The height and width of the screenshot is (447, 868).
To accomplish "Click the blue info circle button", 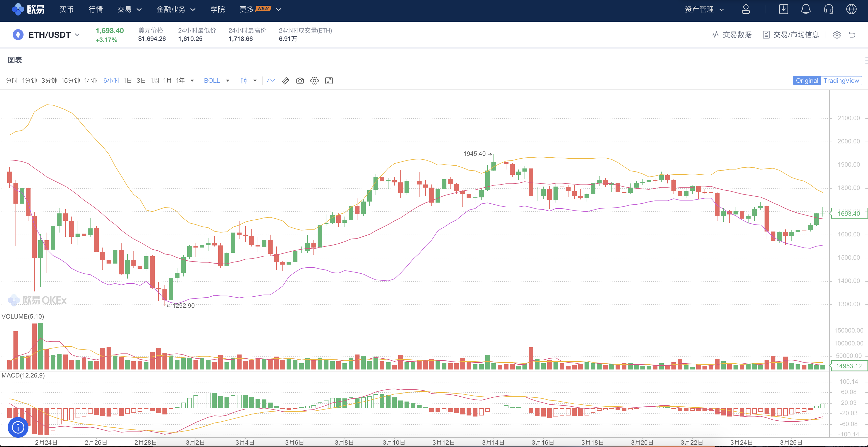I will (x=18, y=427).
